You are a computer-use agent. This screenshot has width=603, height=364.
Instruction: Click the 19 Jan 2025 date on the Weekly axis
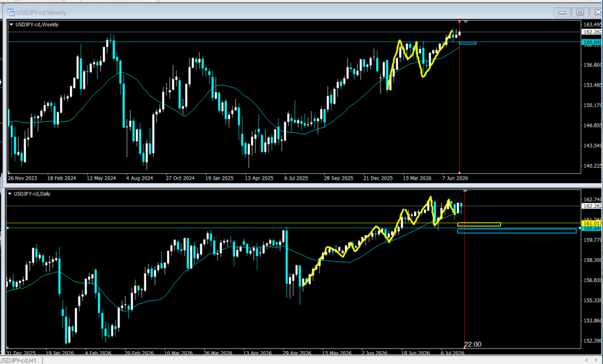219,178
